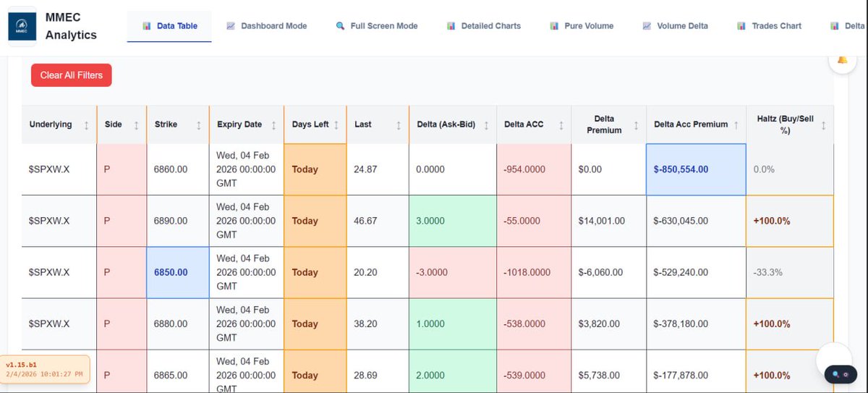Sort by Strike column arrows
The width and height of the screenshot is (868, 393).
point(199,124)
